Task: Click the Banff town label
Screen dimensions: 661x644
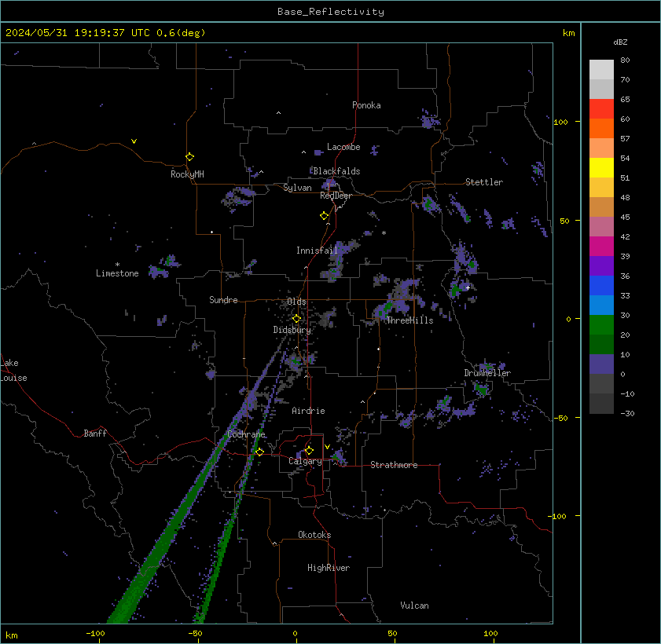Action: coord(95,434)
